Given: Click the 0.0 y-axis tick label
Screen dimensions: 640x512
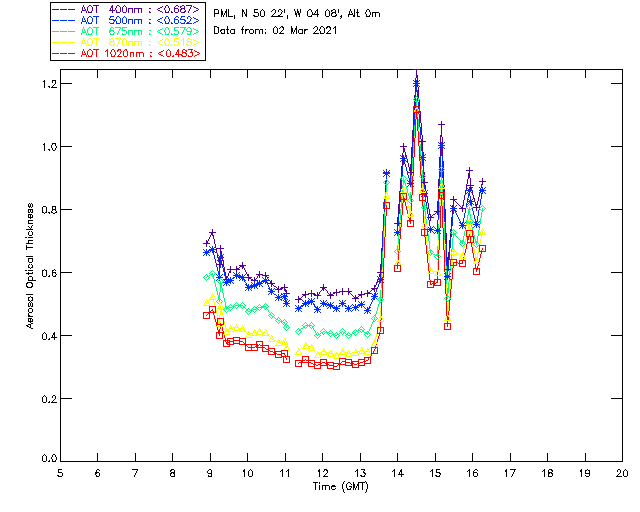Looking at the screenshot, I should pyautogui.click(x=49, y=459).
